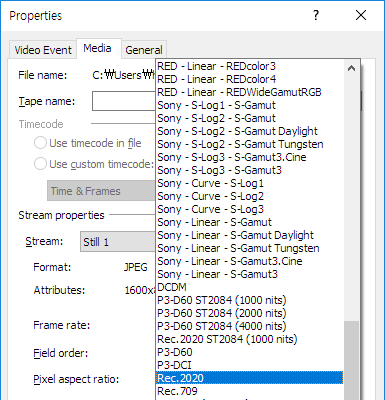
Task: Select Sony - S-Log3 - S-Gamut3
Action: pyautogui.click(x=249, y=170)
